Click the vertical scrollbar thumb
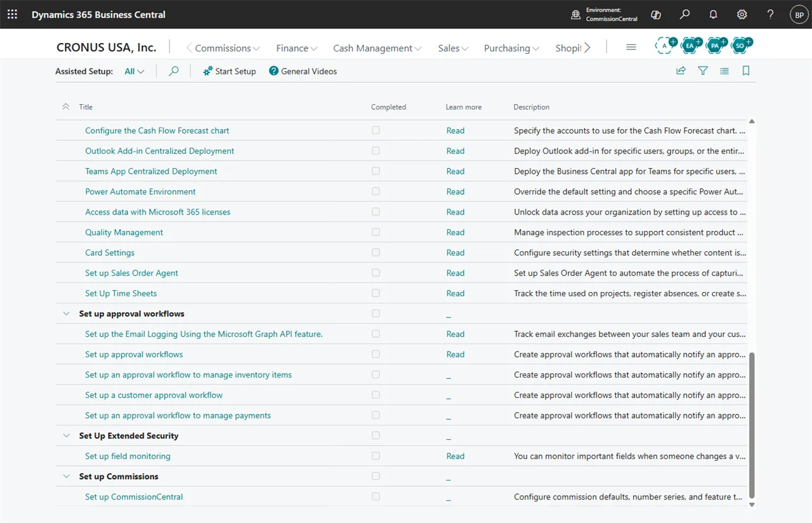This screenshot has height=523, width=812. (752, 425)
